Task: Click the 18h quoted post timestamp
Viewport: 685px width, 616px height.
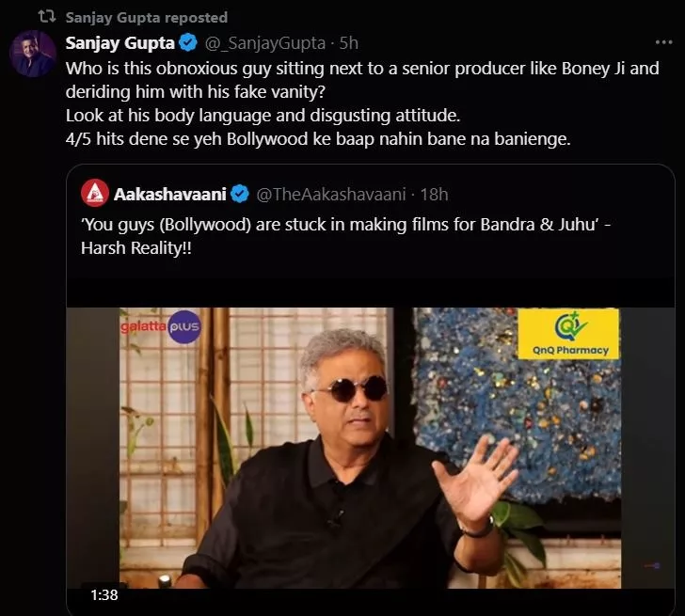Action: [x=434, y=194]
